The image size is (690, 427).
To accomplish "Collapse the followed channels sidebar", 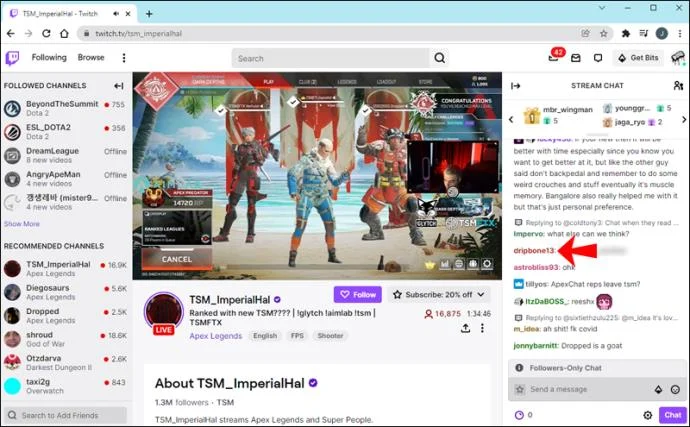I will [x=118, y=86].
